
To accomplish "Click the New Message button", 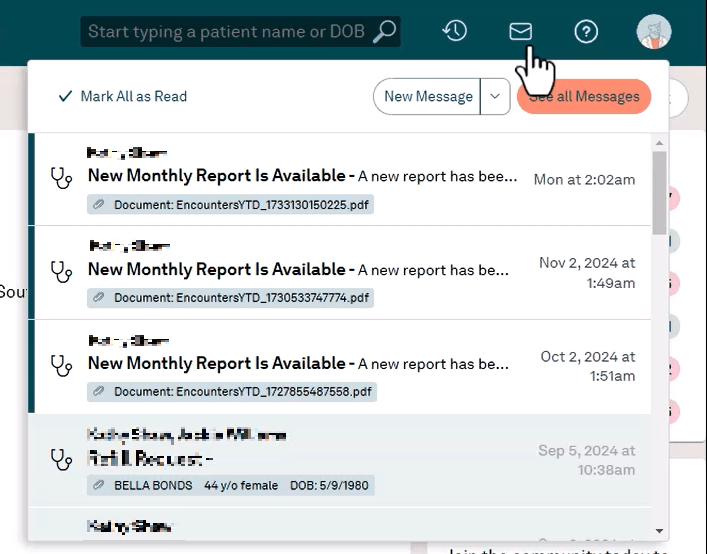I will tap(427, 96).
